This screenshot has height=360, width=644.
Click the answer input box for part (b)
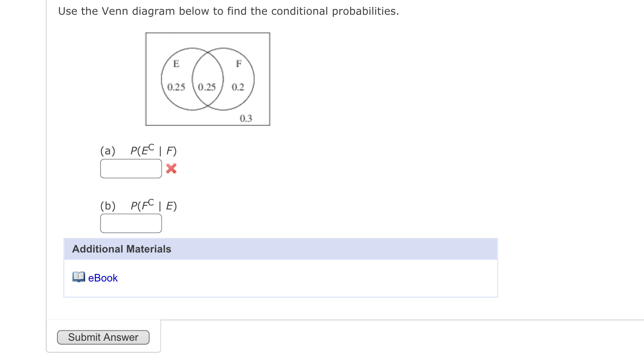click(x=131, y=223)
